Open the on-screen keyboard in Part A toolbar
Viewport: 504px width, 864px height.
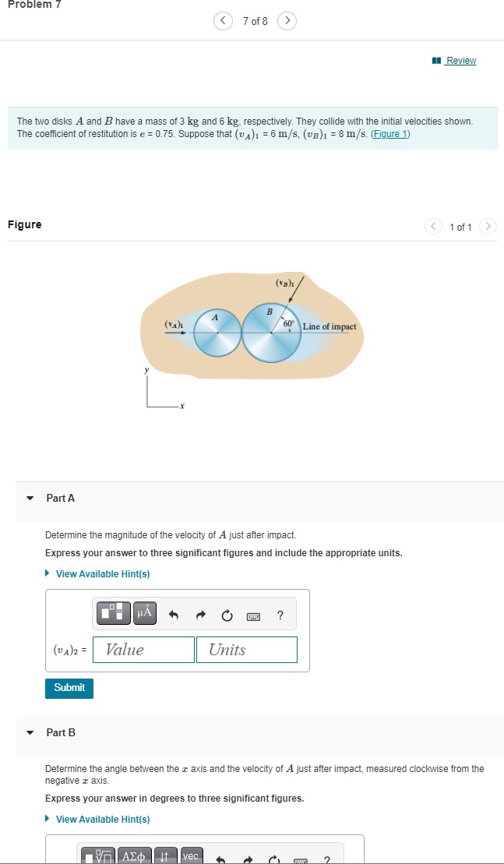click(255, 614)
